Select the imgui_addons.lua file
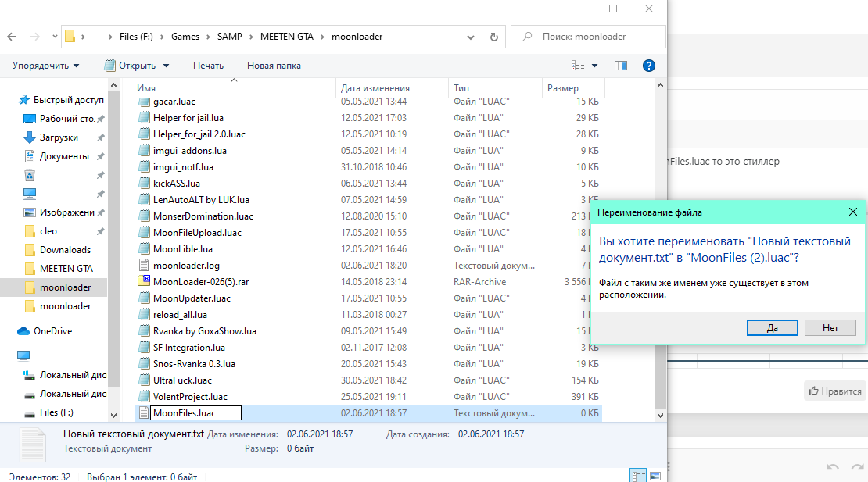 [189, 151]
